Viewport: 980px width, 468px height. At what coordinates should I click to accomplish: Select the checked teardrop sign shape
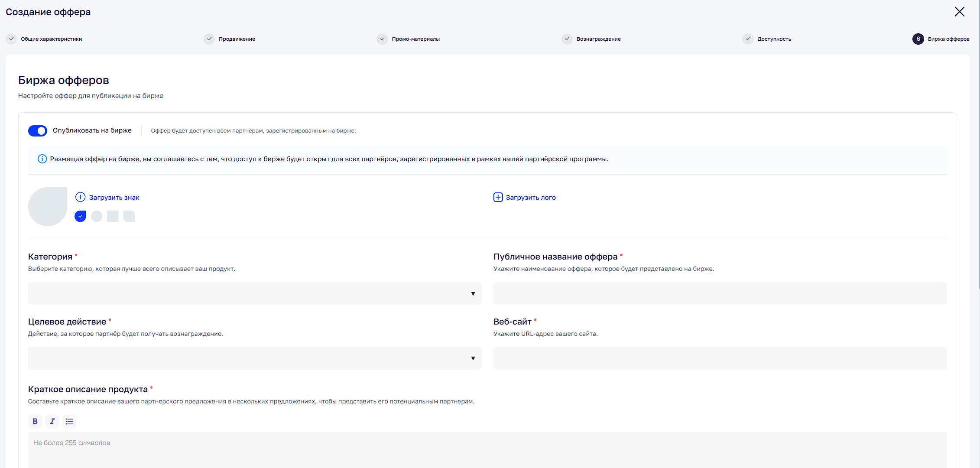pyautogui.click(x=80, y=216)
